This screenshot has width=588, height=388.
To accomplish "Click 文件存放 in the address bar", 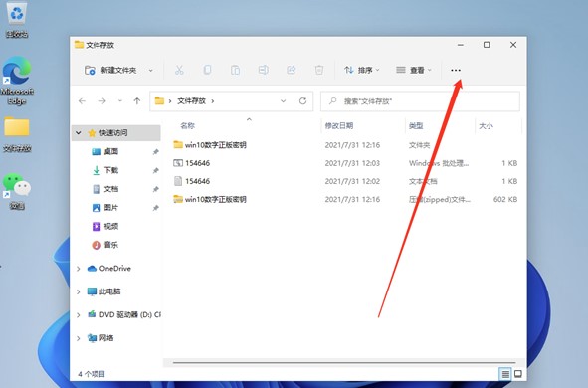I will 191,101.
